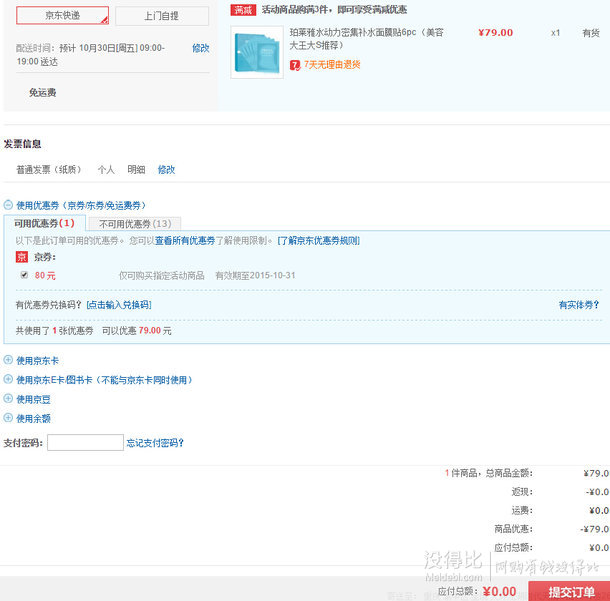The width and height of the screenshot is (610, 601).
Task: Expand 使用京东卡 section icon
Action: (x=8, y=360)
